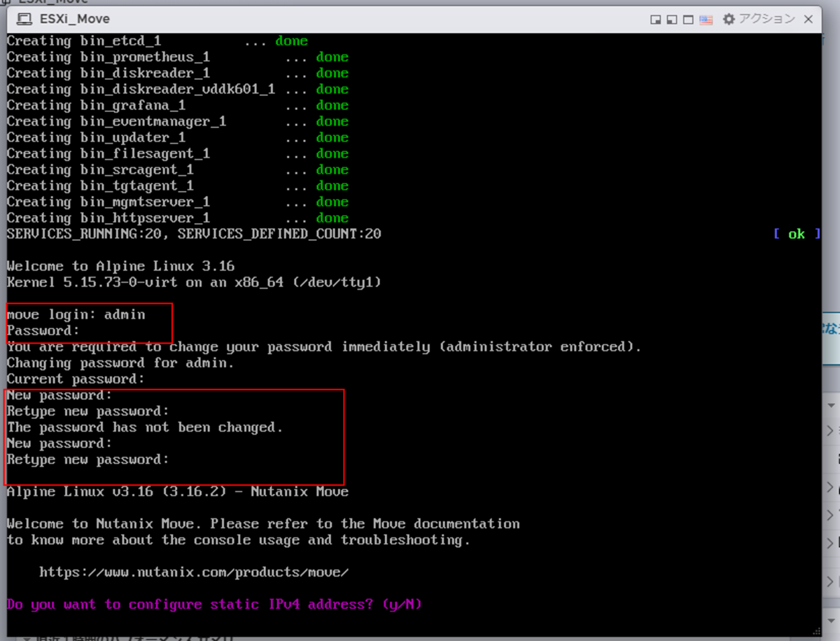Open the アクション actions menu
The image size is (840, 641).
758,19
